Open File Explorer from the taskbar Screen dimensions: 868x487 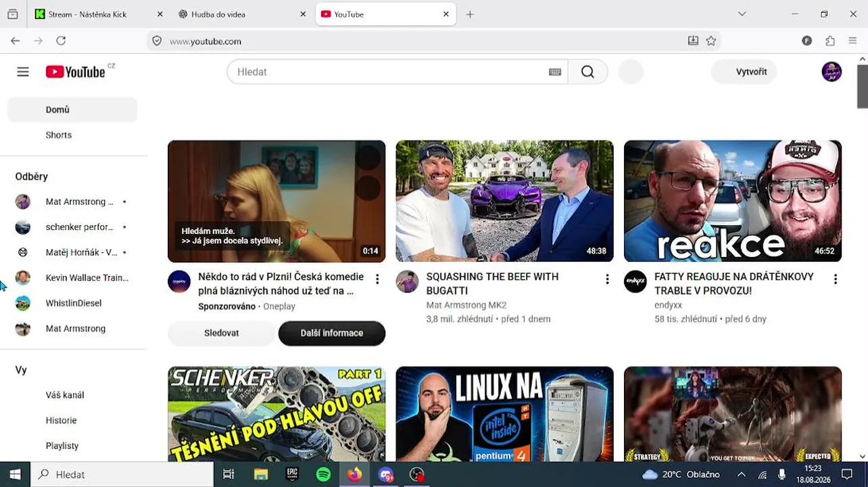pos(260,475)
